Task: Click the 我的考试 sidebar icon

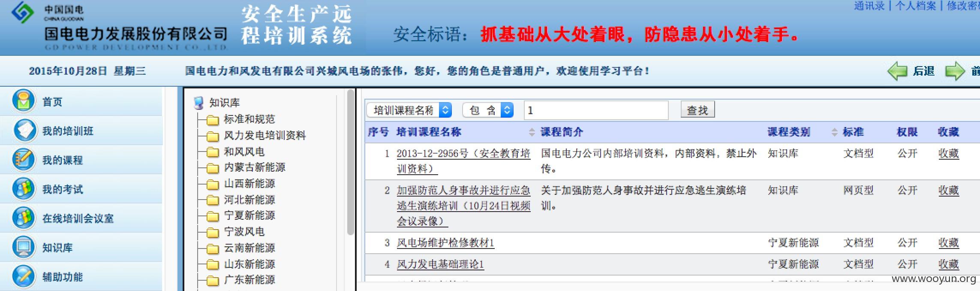Action: 24,188
